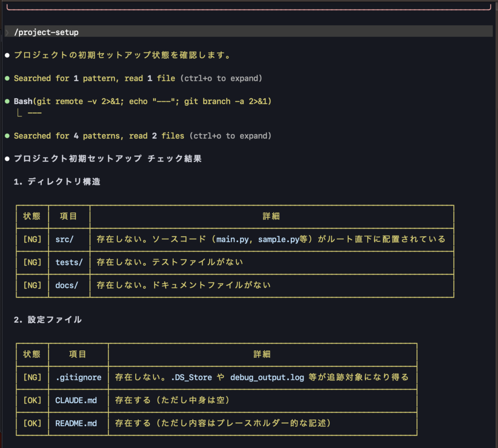Expand the "Searched for 4 patterns, read 2 files" line

tap(99, 136)
